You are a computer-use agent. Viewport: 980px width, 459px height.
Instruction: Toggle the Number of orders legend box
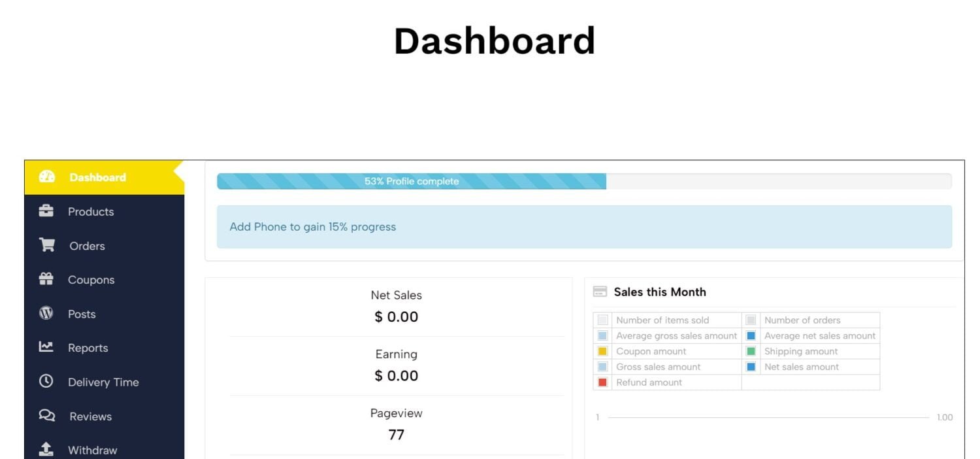(751, 320)
